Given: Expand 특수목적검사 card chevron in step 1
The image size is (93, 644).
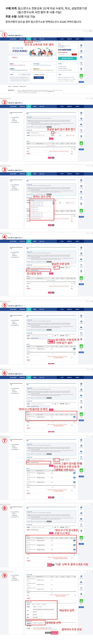Looking at the screenshot, I should tap(54, 64).
